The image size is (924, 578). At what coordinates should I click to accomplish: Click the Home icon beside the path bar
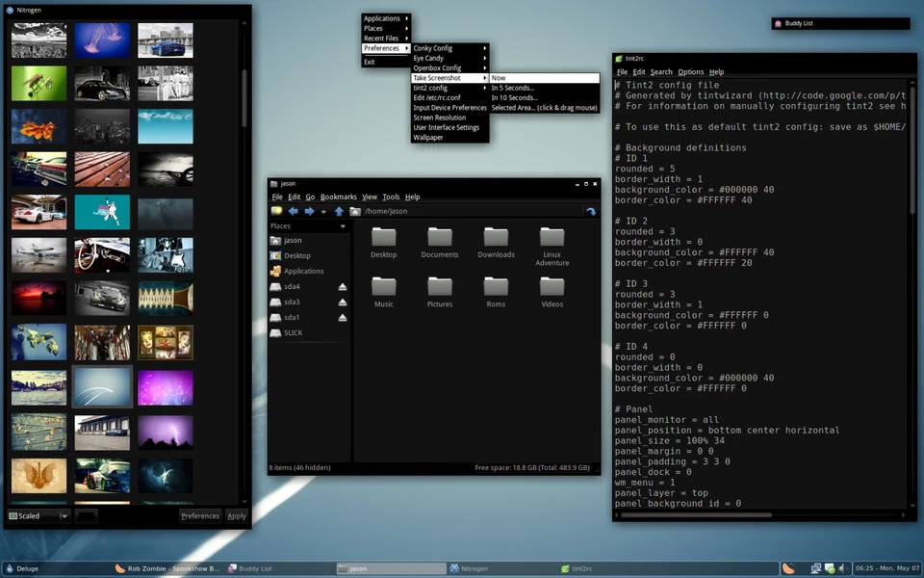coord(355,211)
